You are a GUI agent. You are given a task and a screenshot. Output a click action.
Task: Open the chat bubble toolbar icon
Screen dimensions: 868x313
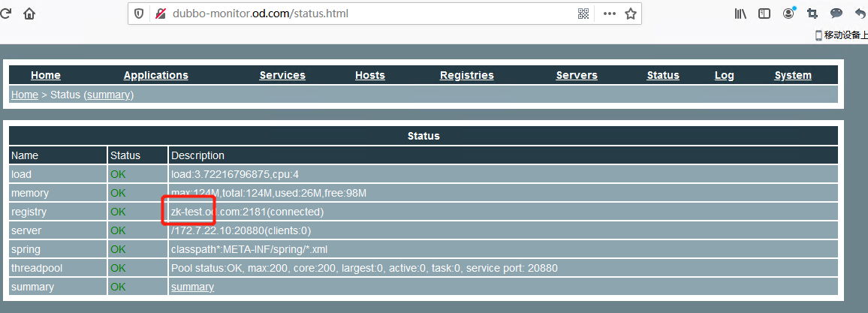click(x=836, y=14)
